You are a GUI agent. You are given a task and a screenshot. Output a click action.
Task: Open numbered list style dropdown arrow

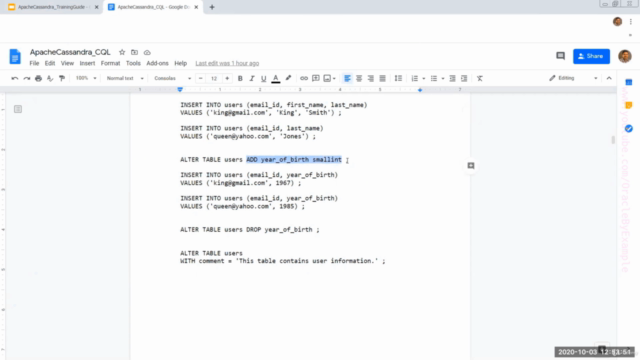[424, 78]
